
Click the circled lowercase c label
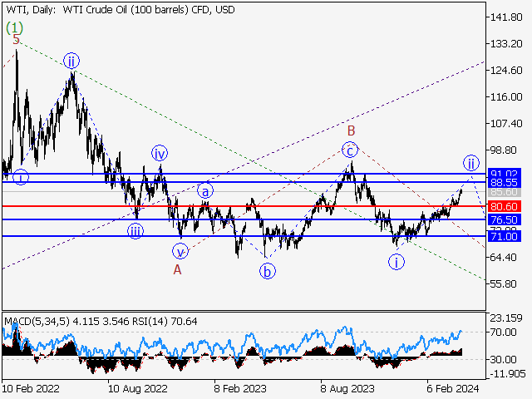350,150
